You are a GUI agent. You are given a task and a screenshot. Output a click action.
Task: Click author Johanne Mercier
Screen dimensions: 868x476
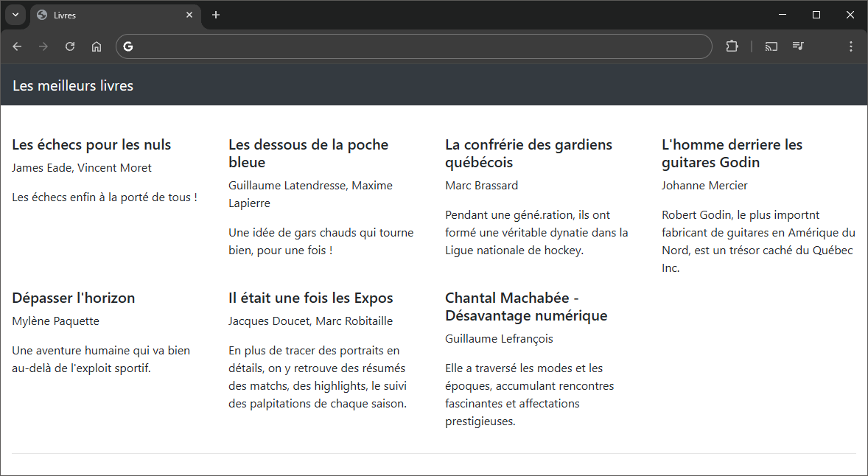(704, 186)
